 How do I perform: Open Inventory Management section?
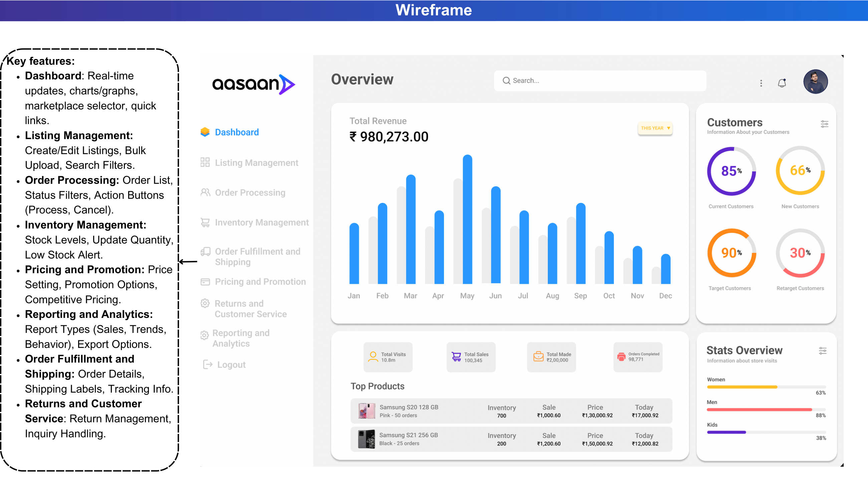point(262,222)
